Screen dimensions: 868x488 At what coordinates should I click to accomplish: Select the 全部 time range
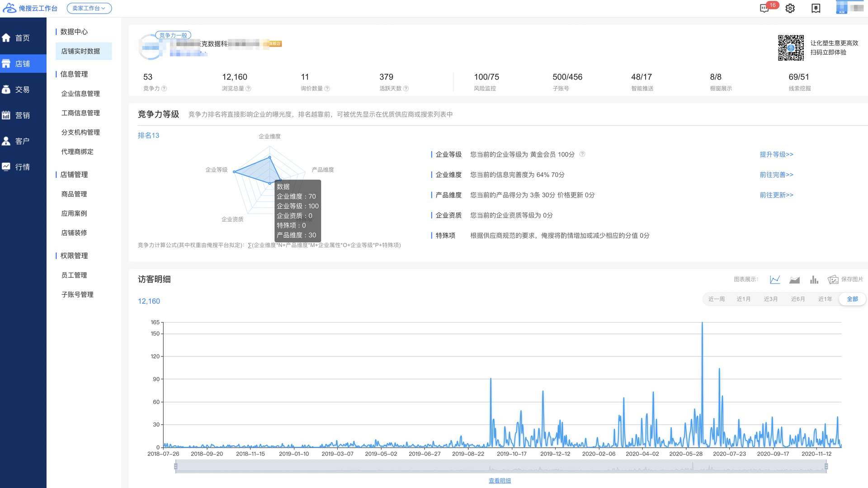(x=852, y=299)
